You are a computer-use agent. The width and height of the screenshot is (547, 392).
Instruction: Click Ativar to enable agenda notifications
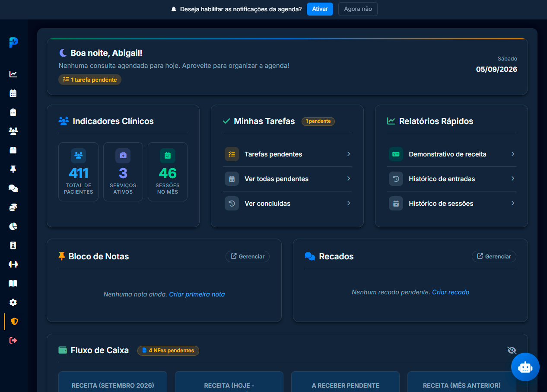[x=320, y=9]
